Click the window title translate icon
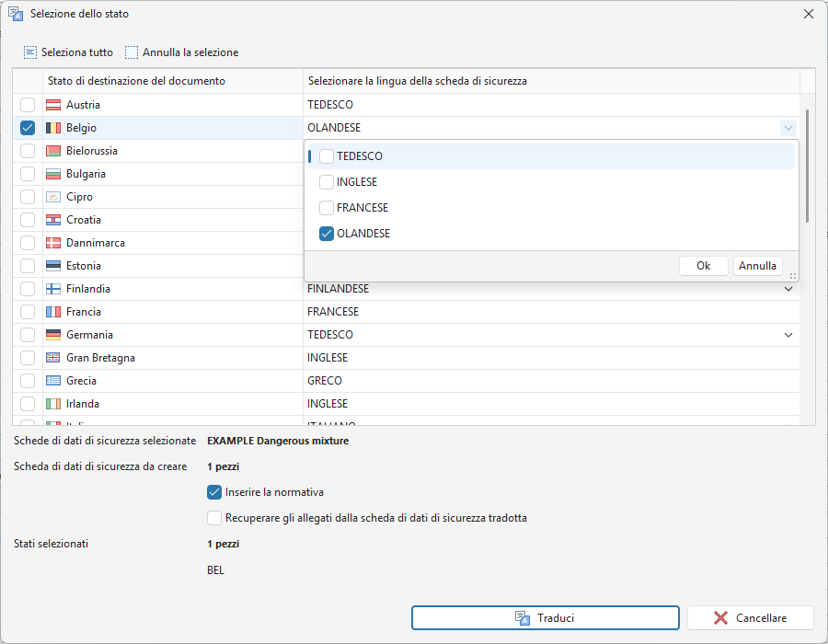 (x=16, y=14)
